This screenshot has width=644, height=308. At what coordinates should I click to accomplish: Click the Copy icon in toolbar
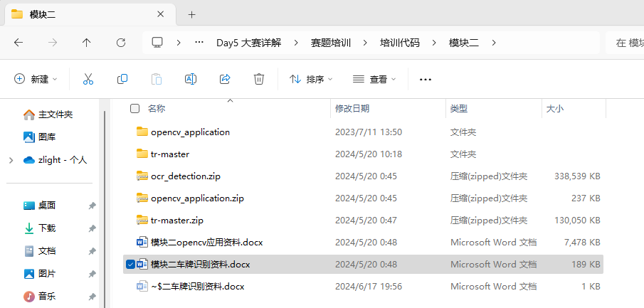tap(122, 79)
